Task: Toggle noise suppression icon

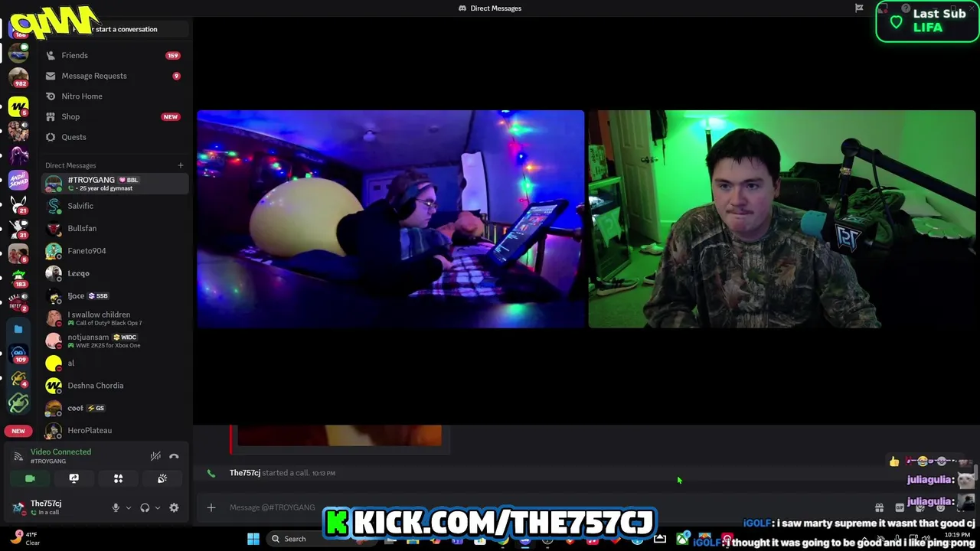Action: point(155,456)
